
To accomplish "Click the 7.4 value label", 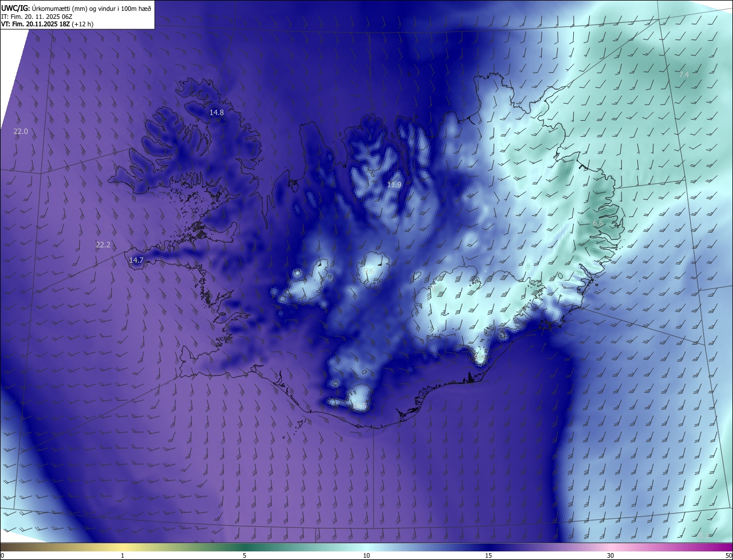I will point(684,75).
